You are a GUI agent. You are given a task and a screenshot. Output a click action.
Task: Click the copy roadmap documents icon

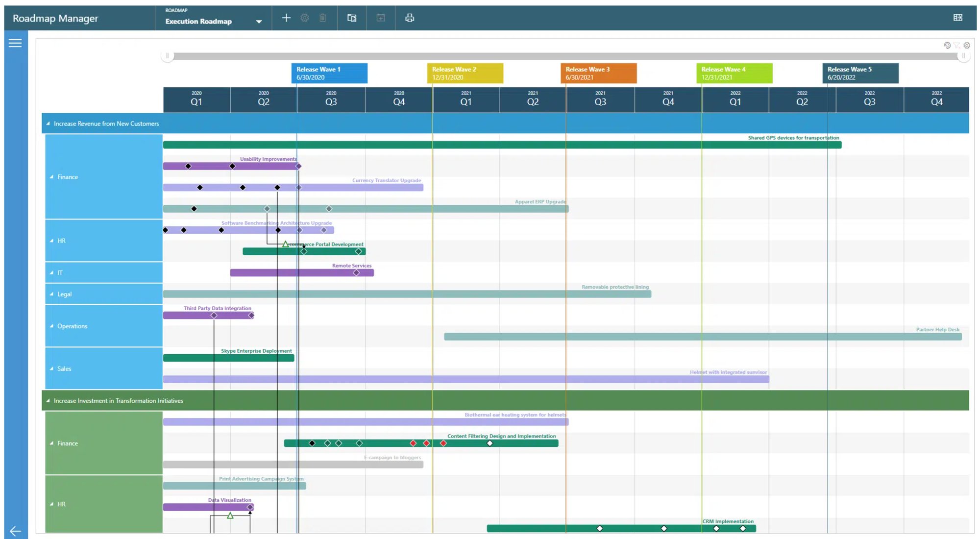(352, 18)
